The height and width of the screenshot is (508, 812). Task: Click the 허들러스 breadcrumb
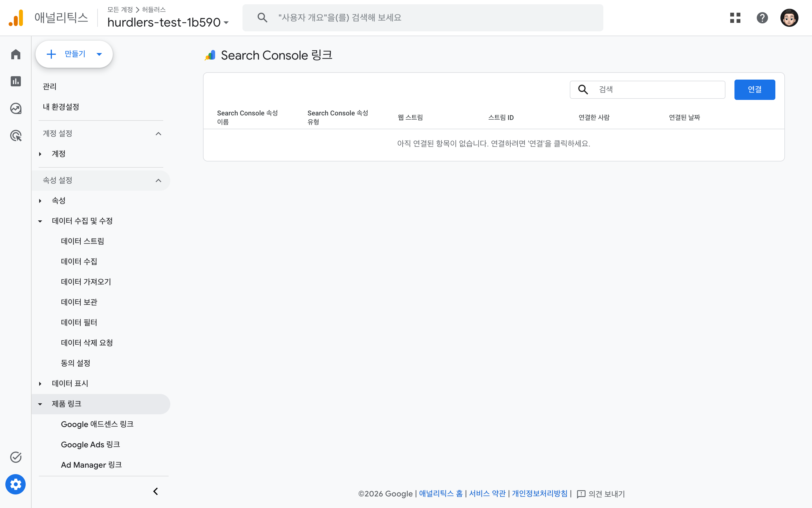click(x=154, y=10)
